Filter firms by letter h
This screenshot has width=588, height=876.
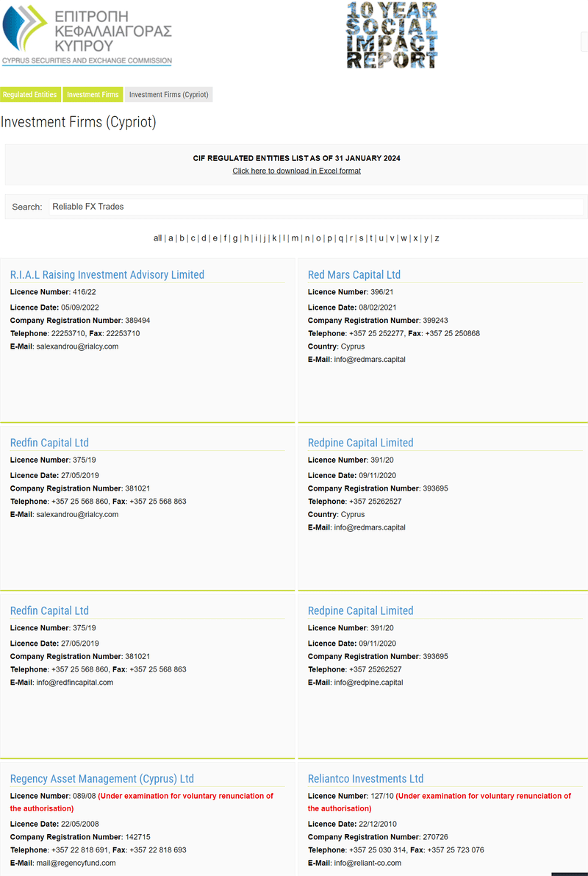click(x=246, y=238)
